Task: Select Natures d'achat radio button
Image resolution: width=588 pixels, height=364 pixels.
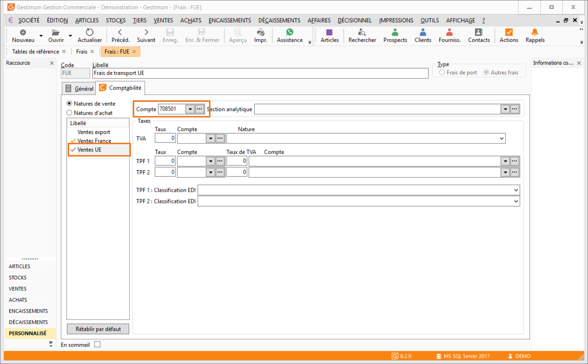Action: [69, 113]
